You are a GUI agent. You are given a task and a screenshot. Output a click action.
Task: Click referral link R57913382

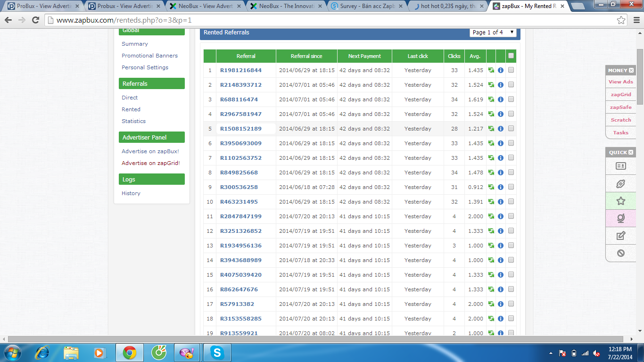[237, 304]
